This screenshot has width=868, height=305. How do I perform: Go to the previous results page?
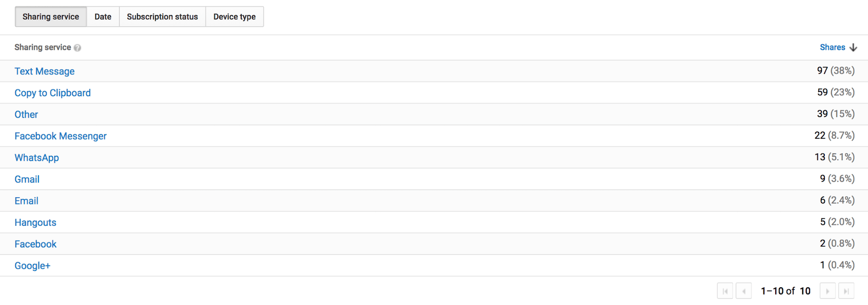(x=743, y=291)
